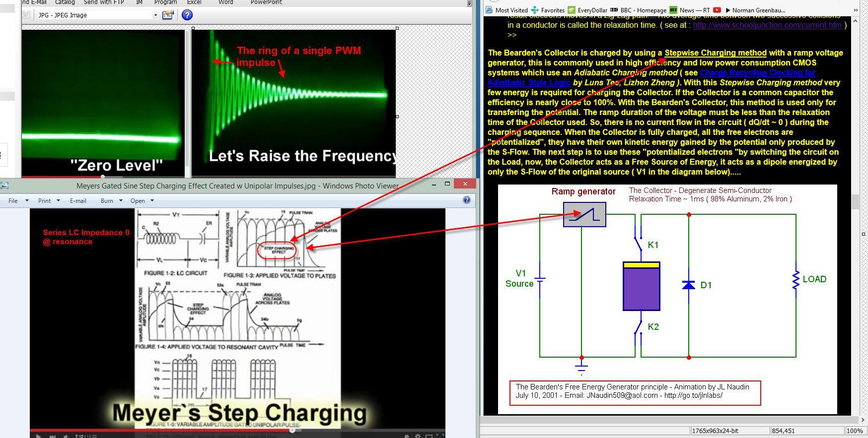Click the Photo Viewer help icon

click(467, 200)
